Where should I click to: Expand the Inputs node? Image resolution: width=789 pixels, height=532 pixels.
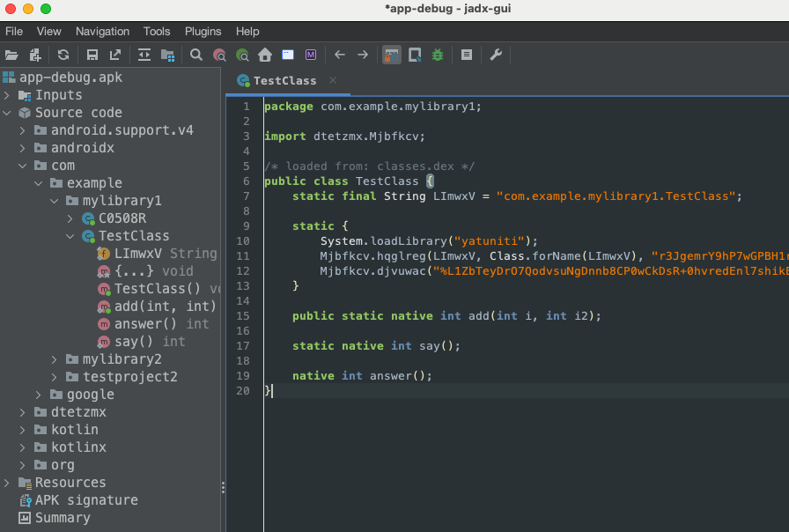[6, 95]
